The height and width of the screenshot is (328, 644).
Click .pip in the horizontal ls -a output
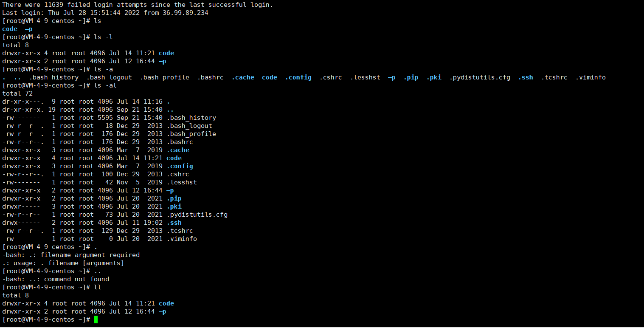[x=411, y=77]
